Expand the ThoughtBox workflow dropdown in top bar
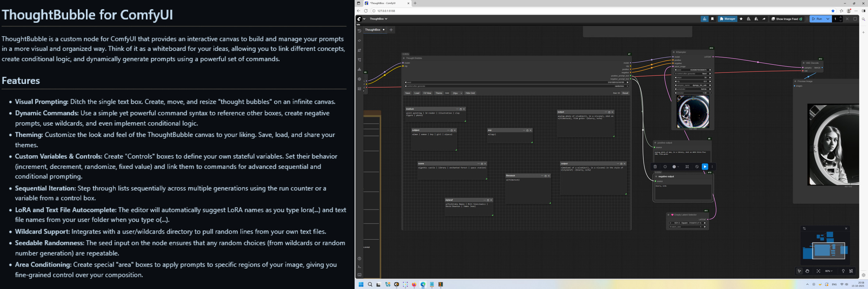The height and width of the screenshot is (289, 868). pyautogui.click(x=378, y=19)
